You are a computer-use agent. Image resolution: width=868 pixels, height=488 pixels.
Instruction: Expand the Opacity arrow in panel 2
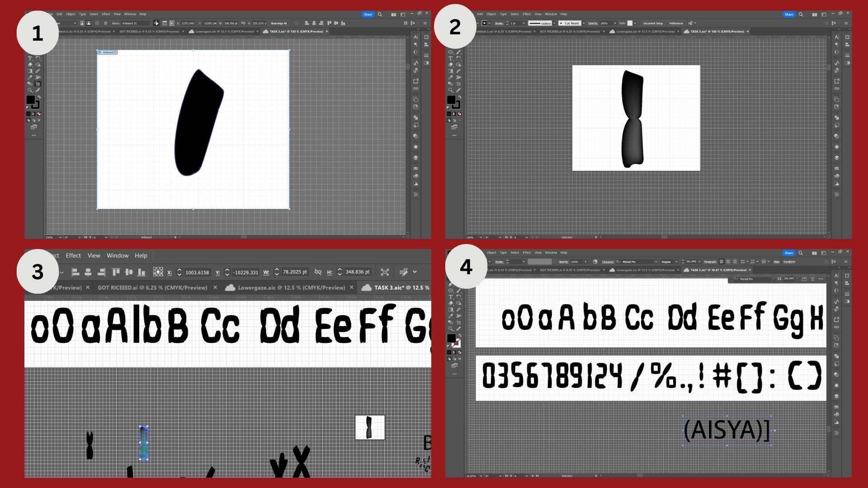(615, 23)
